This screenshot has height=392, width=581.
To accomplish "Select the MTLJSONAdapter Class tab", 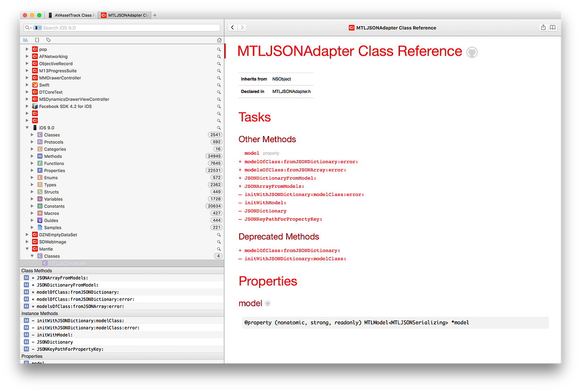I will tap(125, 15).
